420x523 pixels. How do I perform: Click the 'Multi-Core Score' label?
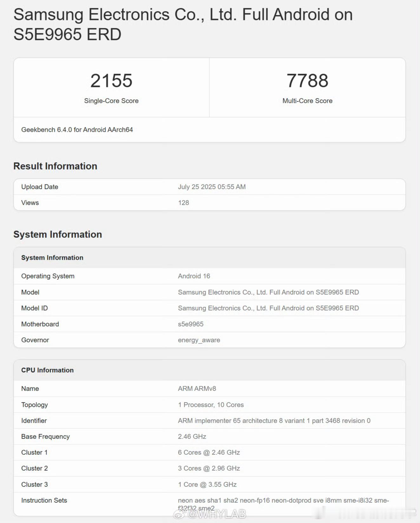pyautogui.click(x=307, y=101)
